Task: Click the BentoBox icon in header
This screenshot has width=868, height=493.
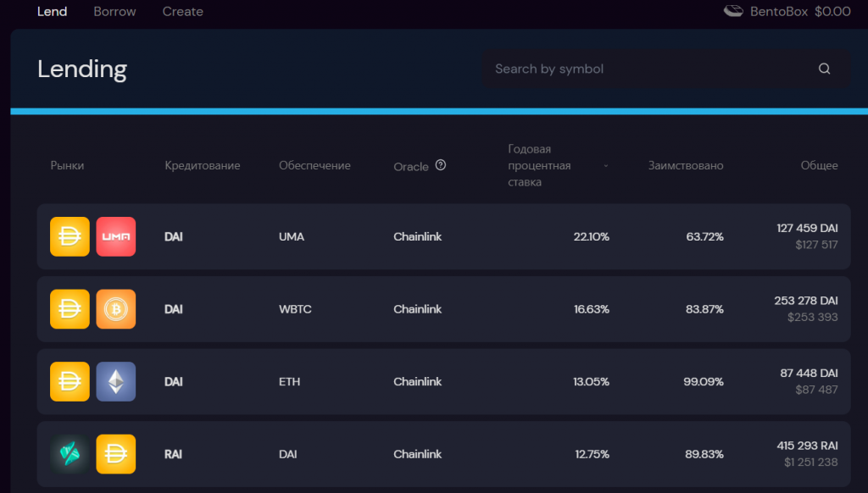Action: coord(733,12)
